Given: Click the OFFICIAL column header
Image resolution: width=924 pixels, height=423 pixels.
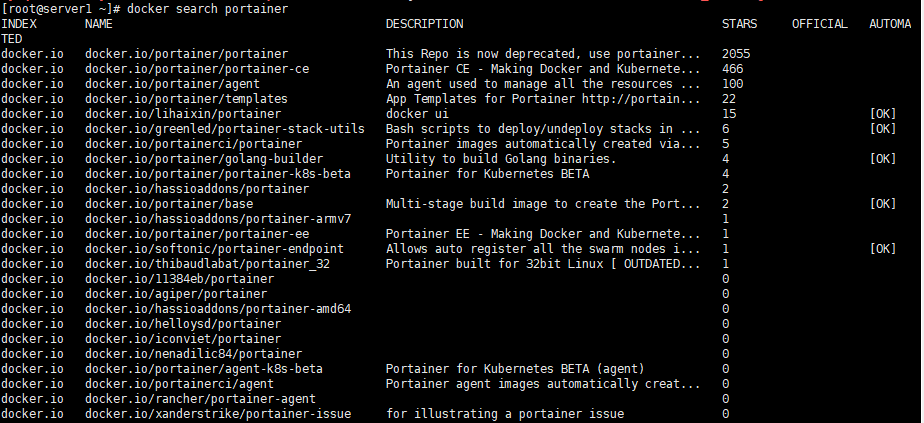Looking at the screenshot, I should point(820,24).
